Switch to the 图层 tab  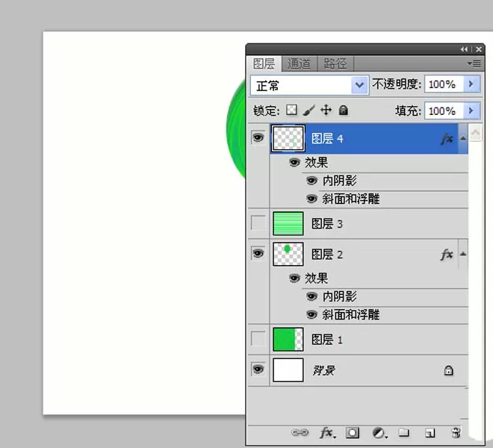264,63
